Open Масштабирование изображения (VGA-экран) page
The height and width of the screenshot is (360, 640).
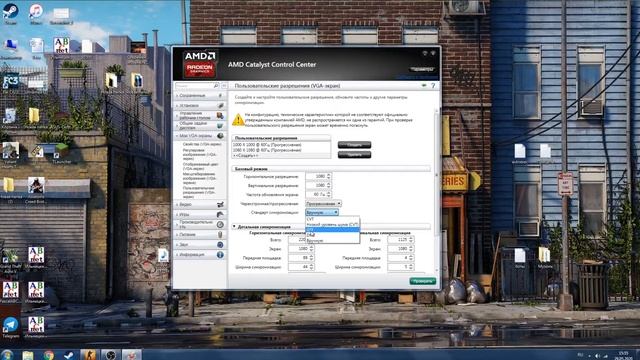click(x=200, y=178)
